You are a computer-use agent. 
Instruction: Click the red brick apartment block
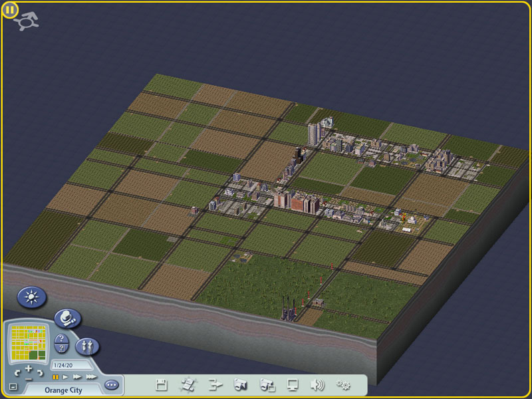click(299, 203)
